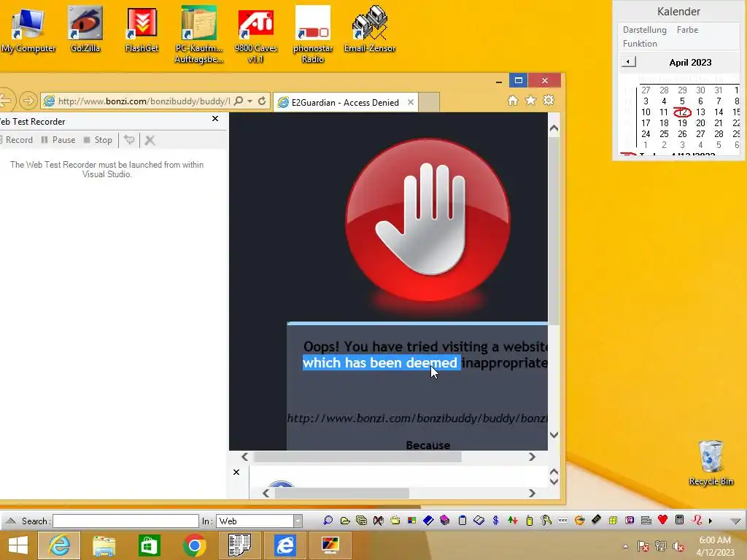This screenshot has height=560, width=747.
Task: Expand more search toolbar buttons arrow
Action: (x=711, y=521)
